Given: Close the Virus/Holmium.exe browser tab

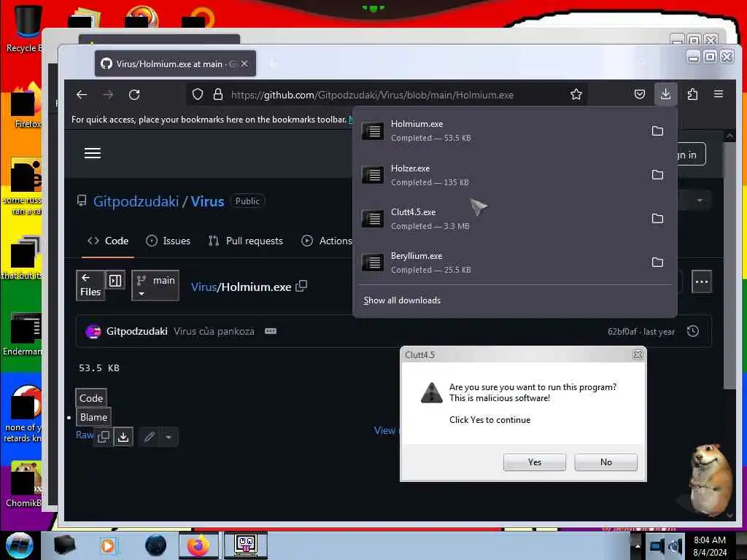Looking at the screenshot, I should point(244,63).
